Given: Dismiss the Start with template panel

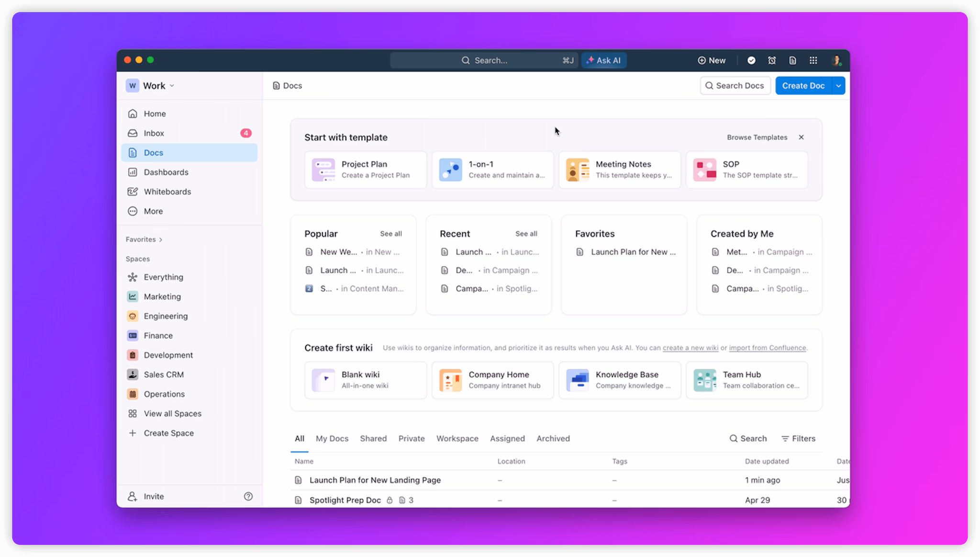Looking at the screenshot, I should [801, 137].
